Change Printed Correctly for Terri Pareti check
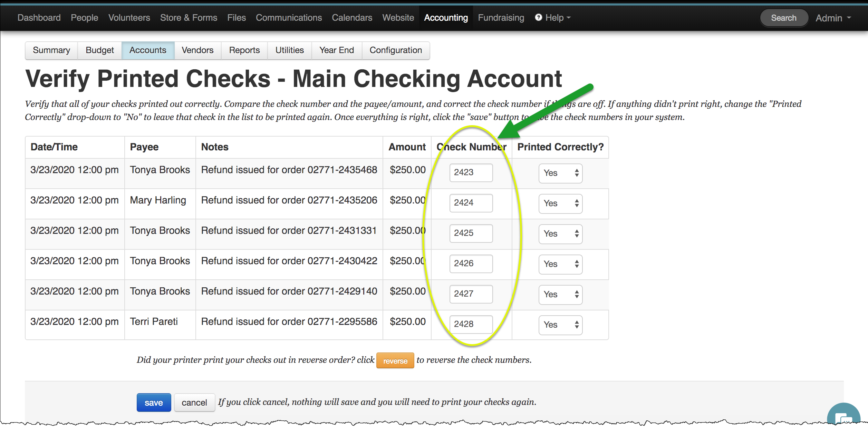868x427 pixels. [560, 325]
